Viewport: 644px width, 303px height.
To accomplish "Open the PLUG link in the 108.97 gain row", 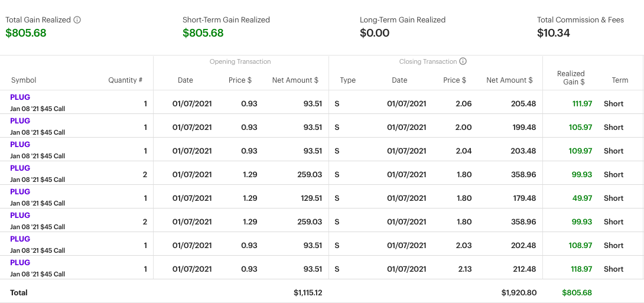I will point(20,239).
